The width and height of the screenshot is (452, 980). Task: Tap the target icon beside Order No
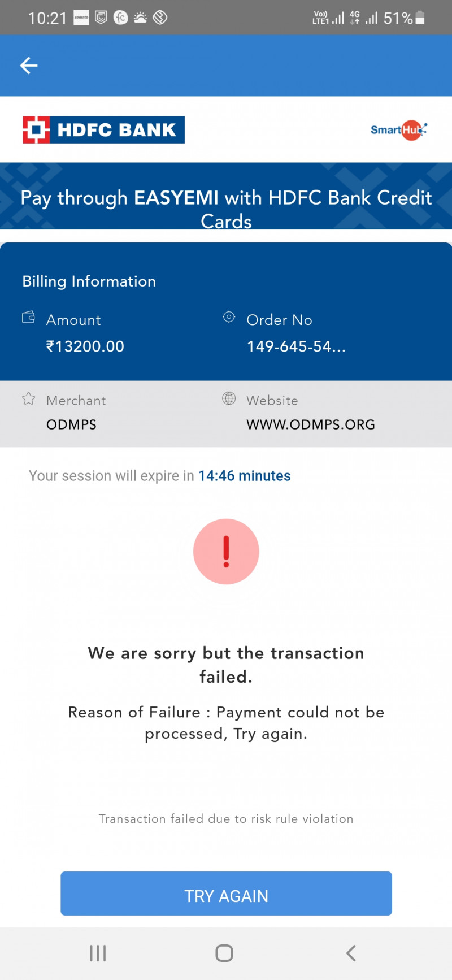(x=229, y=317)
